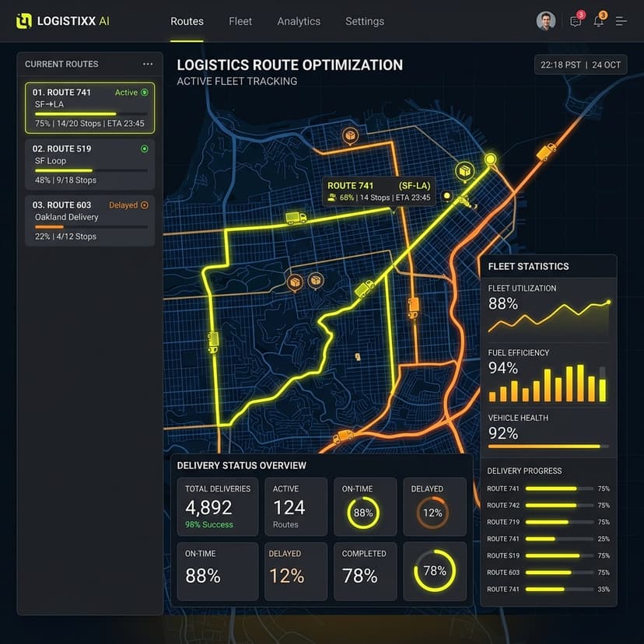Screen dimensions: 644x644
Task: Open the Active 124 Routes card
Action: 296,506
